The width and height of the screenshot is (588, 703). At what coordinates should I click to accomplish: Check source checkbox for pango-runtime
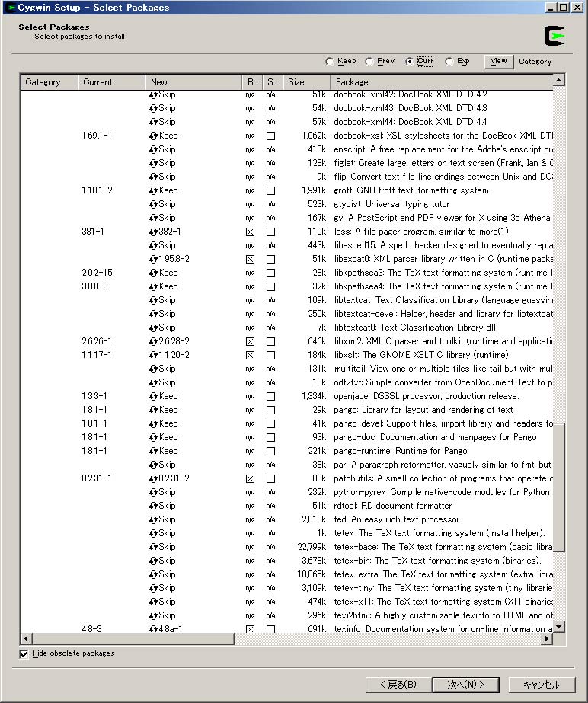(271, 451)
